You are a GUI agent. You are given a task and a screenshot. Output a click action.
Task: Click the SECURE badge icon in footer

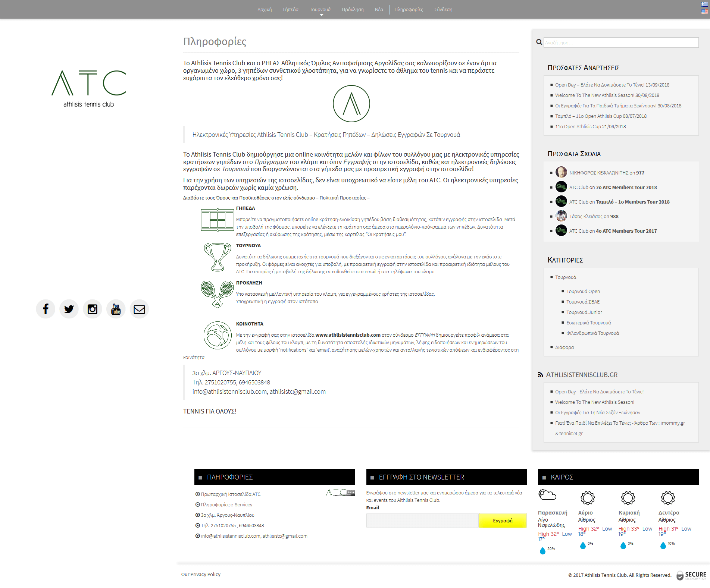[x=691, y=575]
